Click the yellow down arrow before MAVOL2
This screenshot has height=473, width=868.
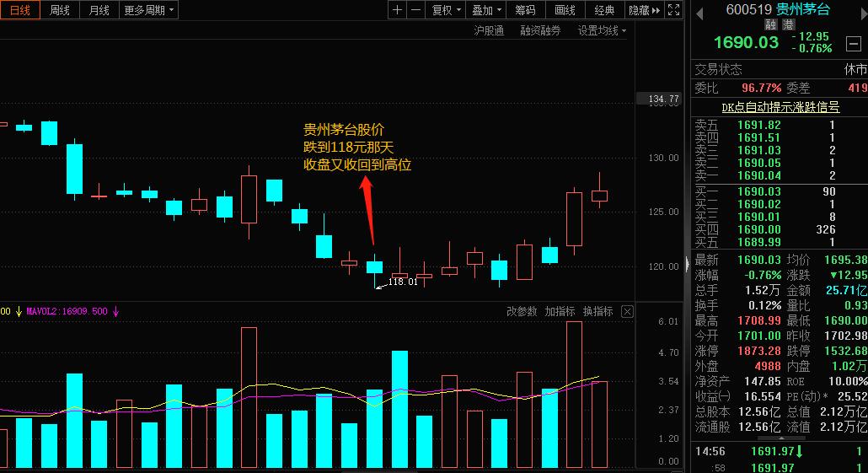(x=19, y=312)
